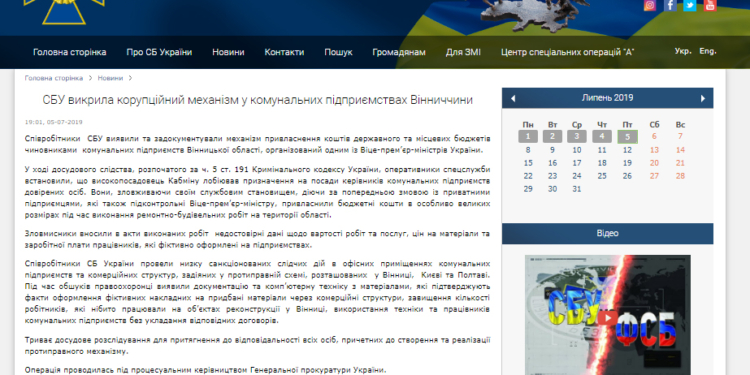This screenshot has height=375, width=750.
Task: Go to previous month in calendar
Action: [x=513, y=99]
